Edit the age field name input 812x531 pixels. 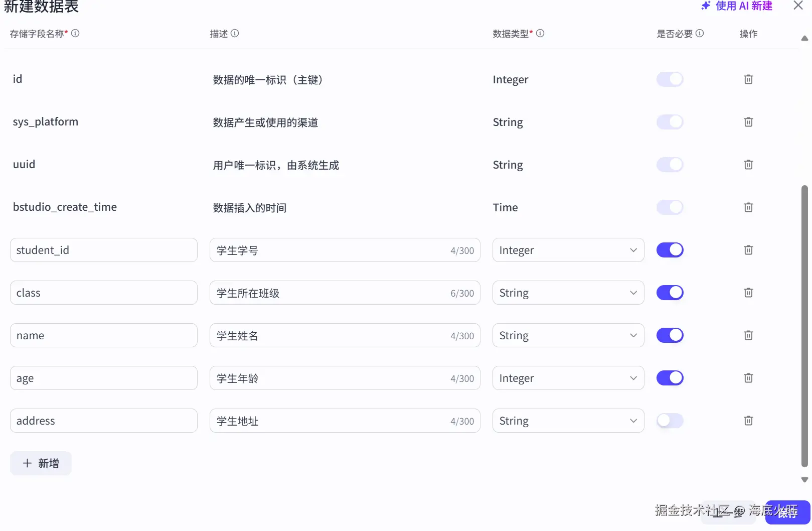pyautogui.click(x=104, y=378)
